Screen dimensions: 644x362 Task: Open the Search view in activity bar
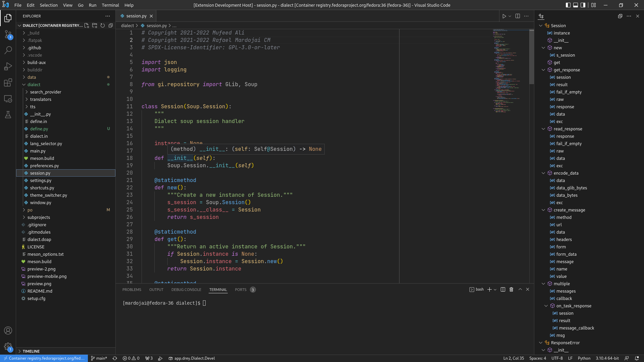(x=8, y=50)
